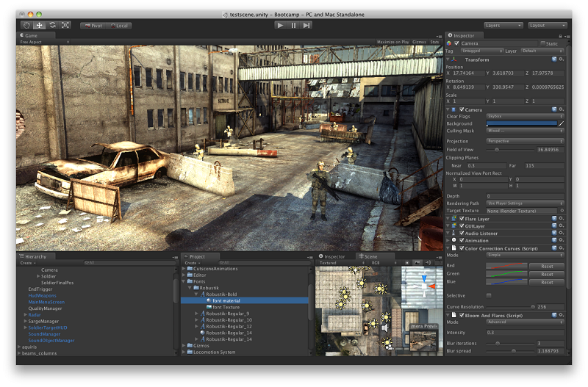Image resolution: width=588 pixels, height=387 pixels.
Task: Toggle the Static checkbox in Inspector
Action: (x=542, y=43)
